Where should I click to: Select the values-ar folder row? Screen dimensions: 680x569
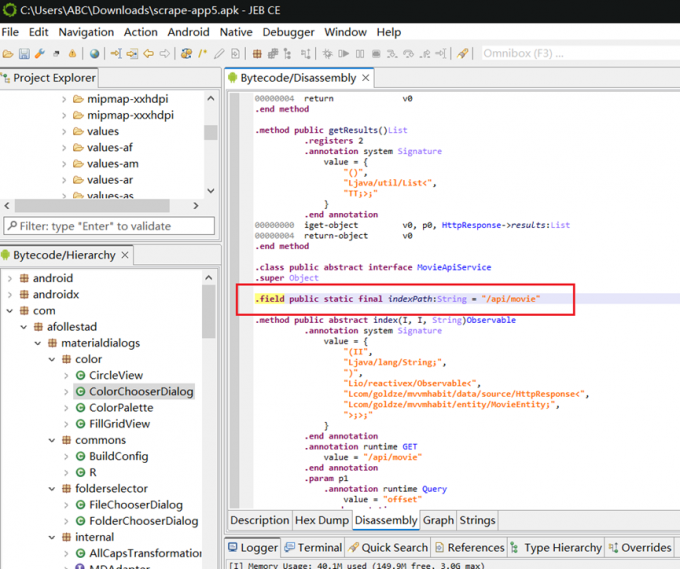110,180
